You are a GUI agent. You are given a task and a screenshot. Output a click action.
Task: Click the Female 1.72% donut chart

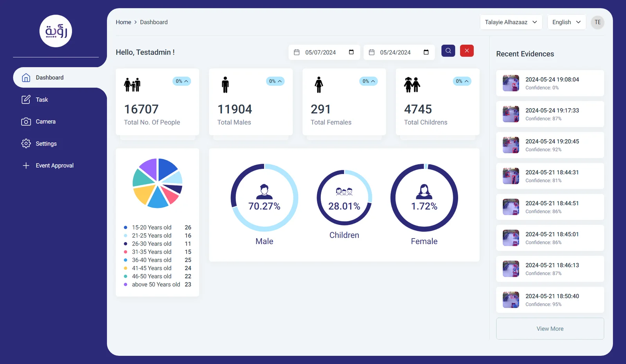[424, 197]
